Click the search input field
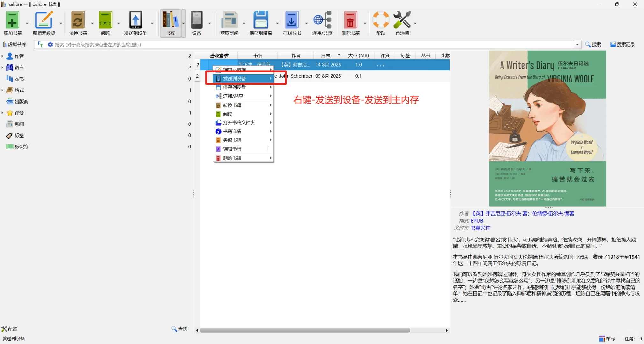The width and height of the screenshot is (644, 344). [314, 45]
